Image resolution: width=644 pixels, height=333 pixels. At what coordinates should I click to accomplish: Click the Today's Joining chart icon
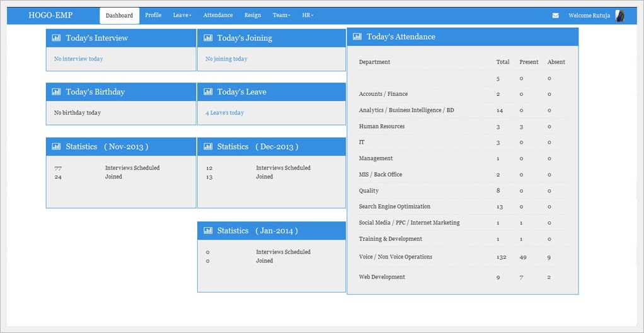point(207,38)
